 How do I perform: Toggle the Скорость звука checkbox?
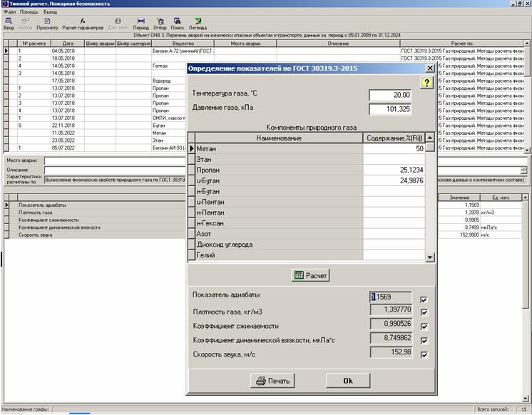tap(425, 355)
